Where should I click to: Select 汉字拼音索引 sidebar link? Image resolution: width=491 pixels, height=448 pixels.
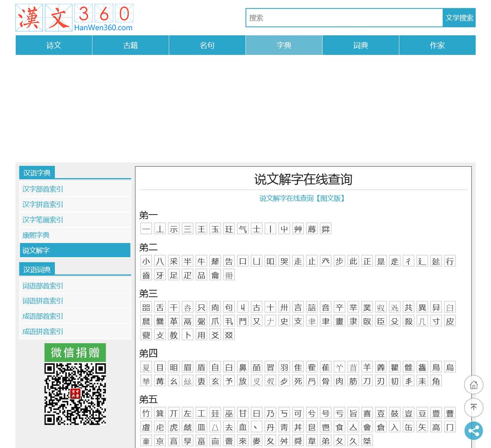[x=43, y=204]
